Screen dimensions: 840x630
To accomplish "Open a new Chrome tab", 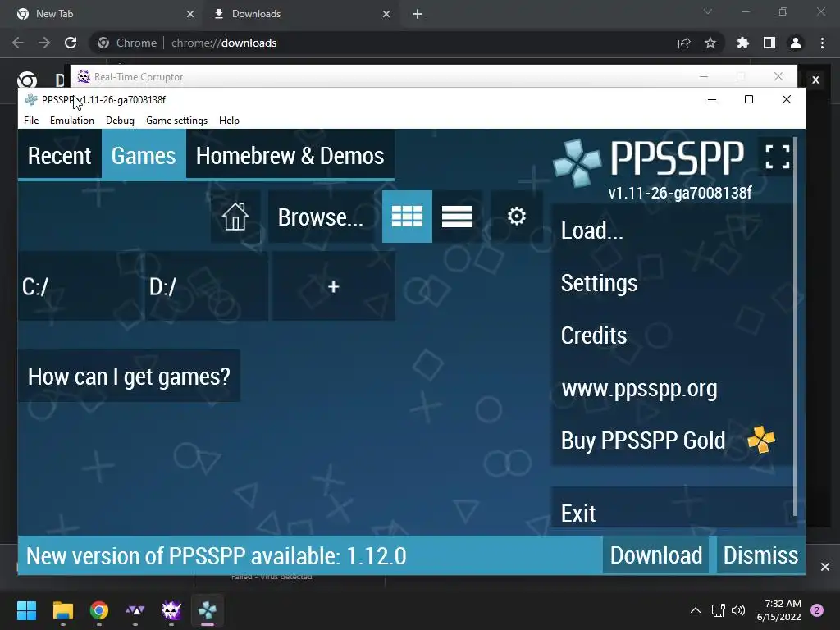I will (418, 14).
